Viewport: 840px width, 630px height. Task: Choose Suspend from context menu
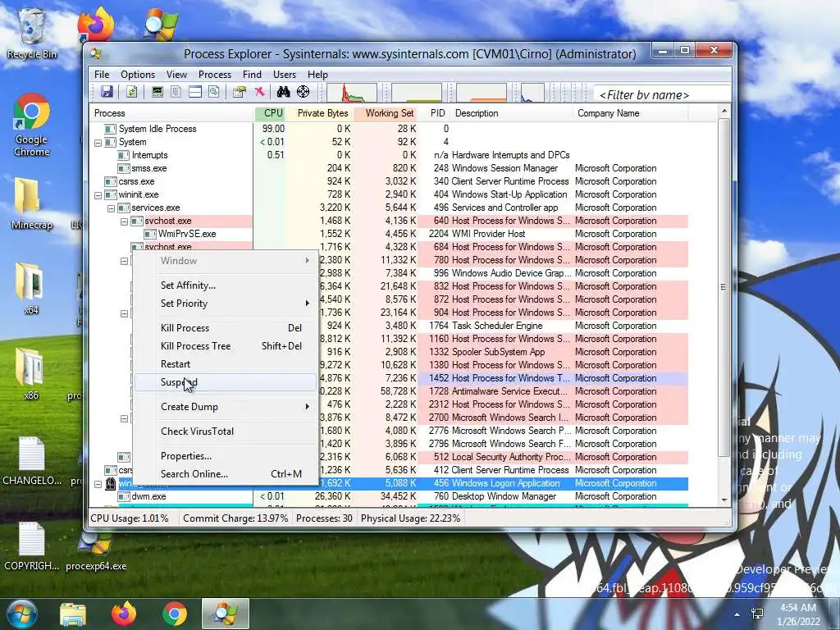point(225,382)
